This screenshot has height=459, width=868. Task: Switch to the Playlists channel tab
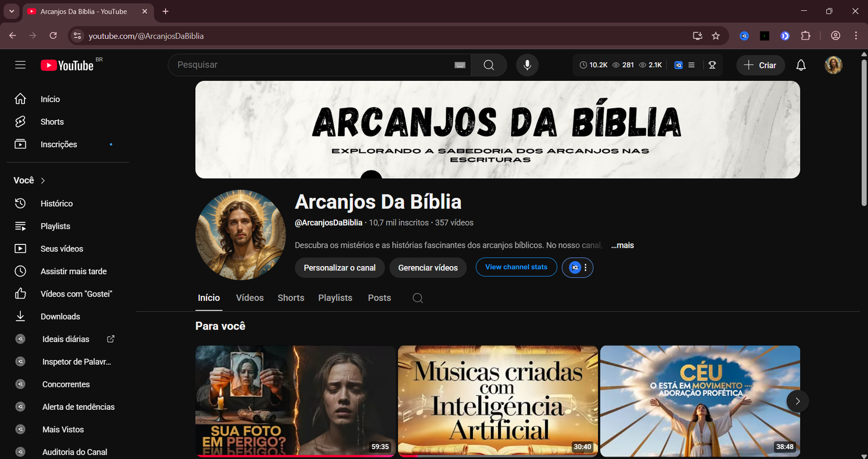coord(335,298)
